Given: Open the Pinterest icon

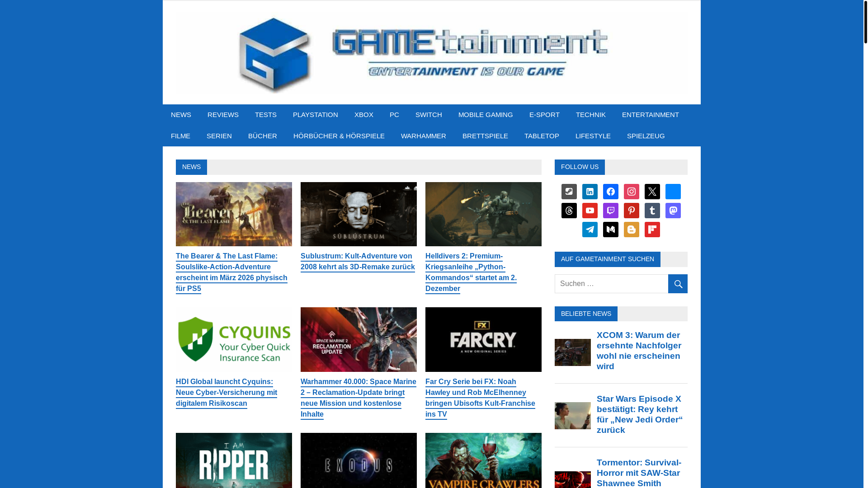Looking at the screenshot, I should click(631, 211).
